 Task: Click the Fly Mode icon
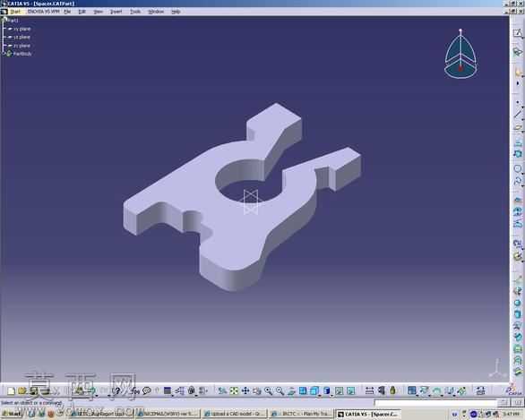pos(222,390)
